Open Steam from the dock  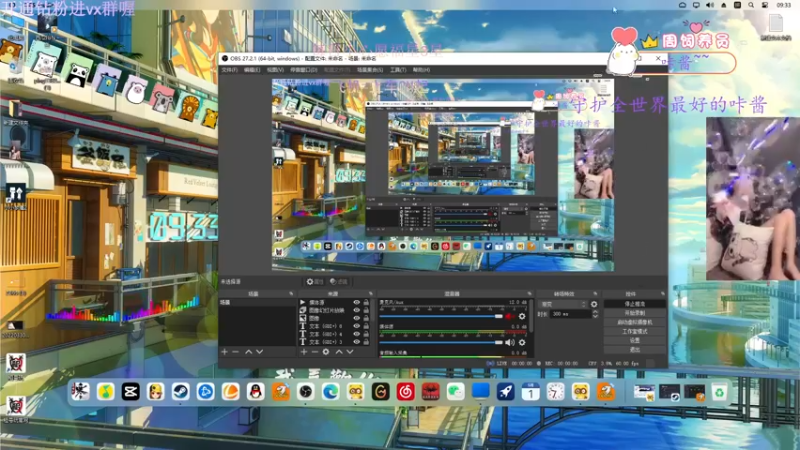[x=180, y=392]
